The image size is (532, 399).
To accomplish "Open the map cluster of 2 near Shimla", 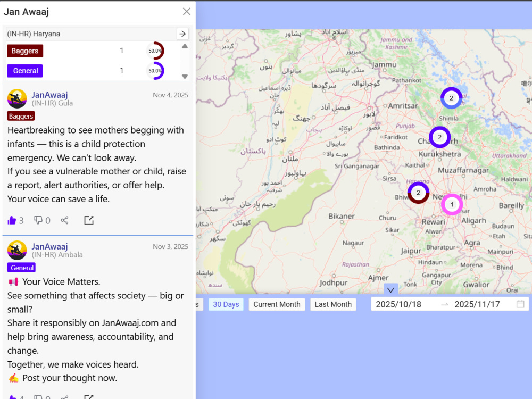I will point(451,98).
